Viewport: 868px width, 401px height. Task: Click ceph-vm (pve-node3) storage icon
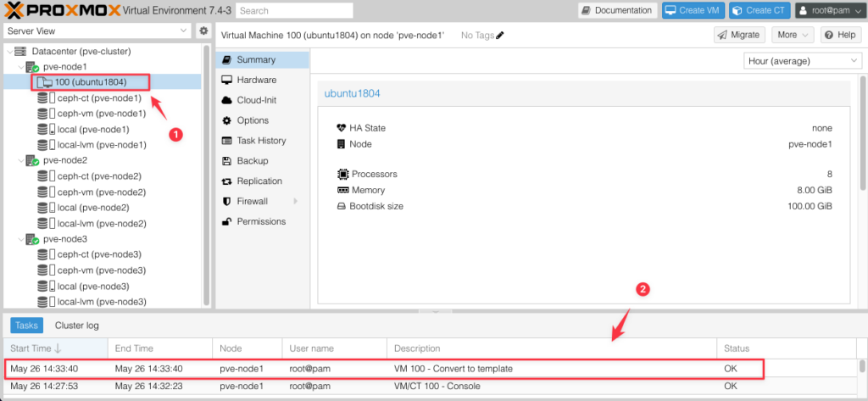coord(46,270)
